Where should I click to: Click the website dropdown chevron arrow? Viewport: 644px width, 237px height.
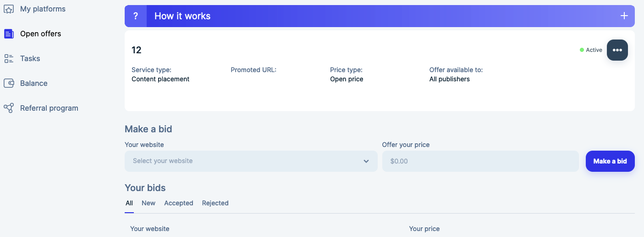[366, 161]
